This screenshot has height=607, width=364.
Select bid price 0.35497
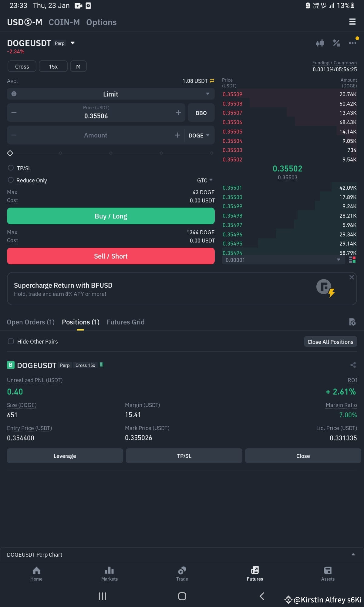pos(232,225)
